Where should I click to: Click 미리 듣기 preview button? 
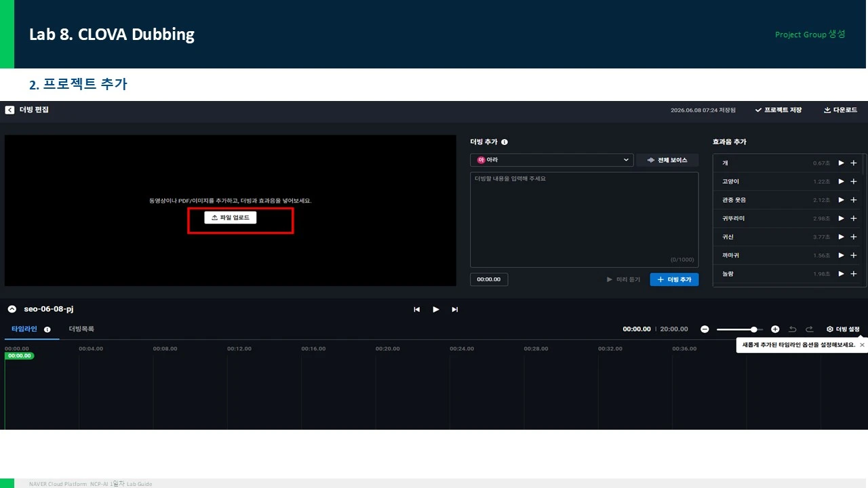pos(624,279)
